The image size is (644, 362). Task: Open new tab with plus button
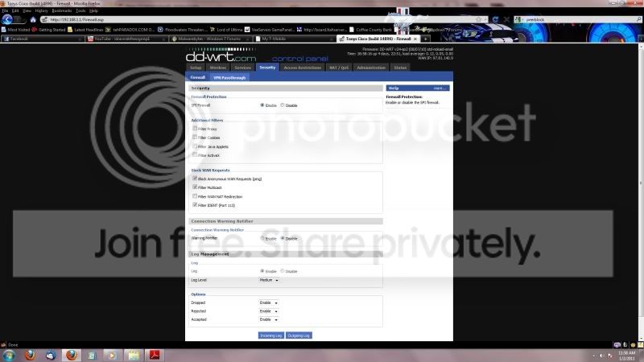[426, 39]
